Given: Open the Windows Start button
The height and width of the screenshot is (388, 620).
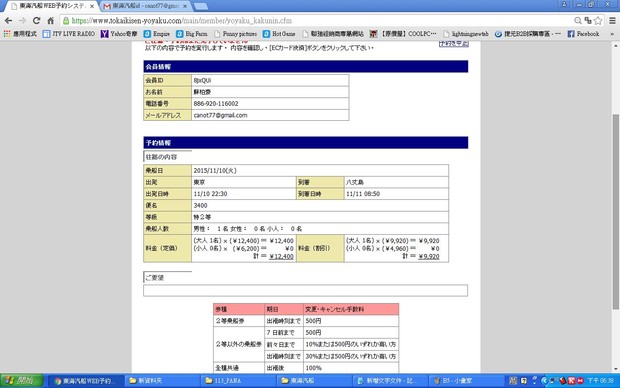Looking at the screenshot, I should point(21,380).
